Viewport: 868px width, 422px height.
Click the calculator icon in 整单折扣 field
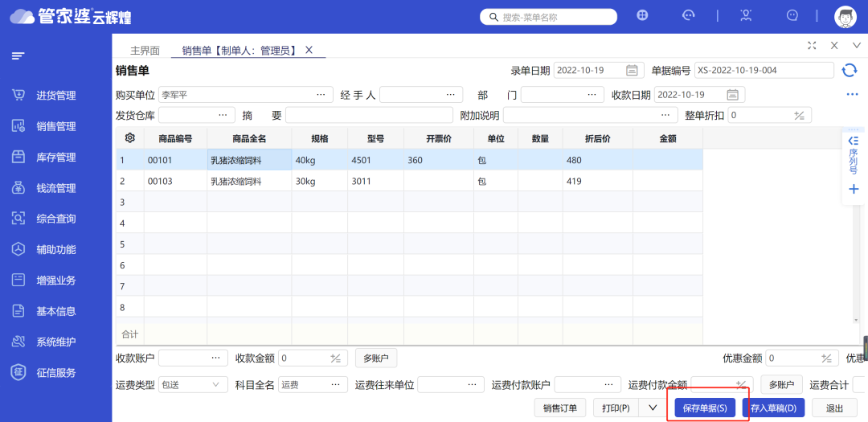point(799,116)
